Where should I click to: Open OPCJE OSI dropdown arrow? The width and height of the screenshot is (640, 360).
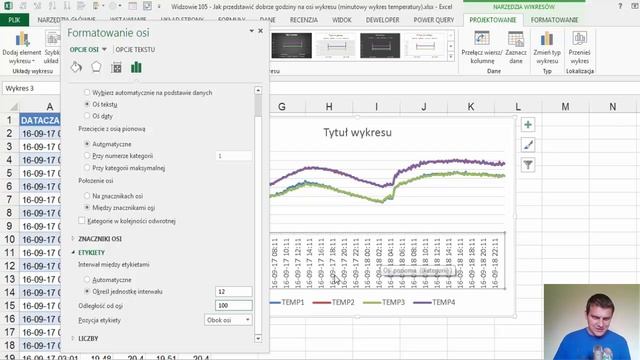pyautogui.click(x=104, y=49)
